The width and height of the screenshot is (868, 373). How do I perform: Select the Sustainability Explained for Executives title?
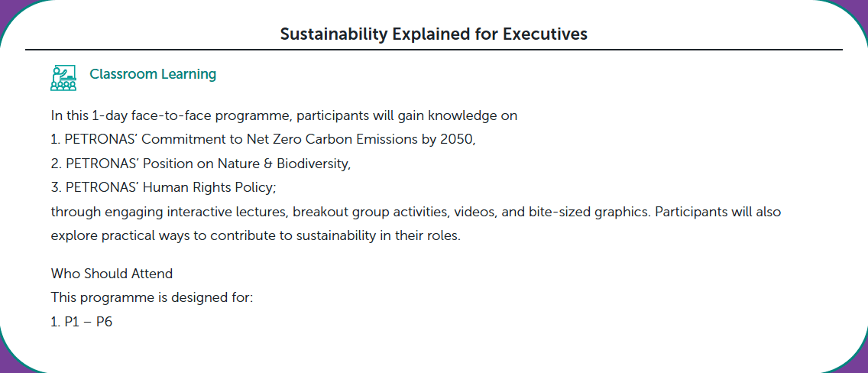[x=433, y=34]
